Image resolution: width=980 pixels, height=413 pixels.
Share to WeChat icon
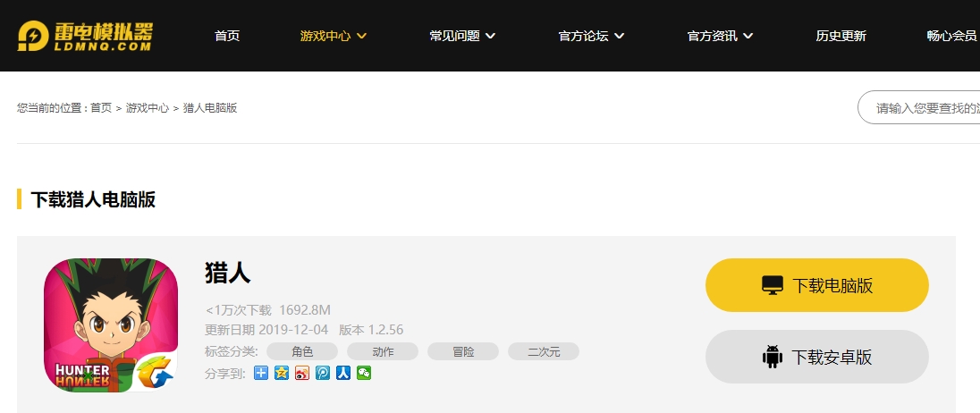tap(364, 373)
